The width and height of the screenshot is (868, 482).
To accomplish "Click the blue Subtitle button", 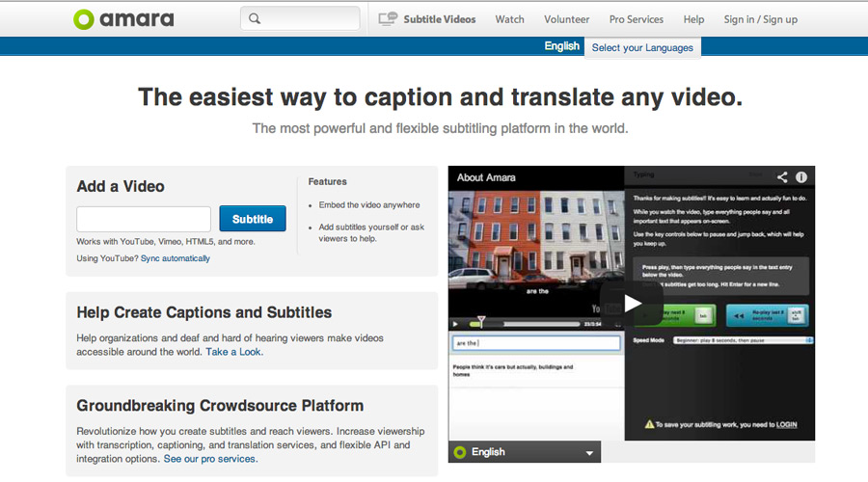I will point(253,219).
